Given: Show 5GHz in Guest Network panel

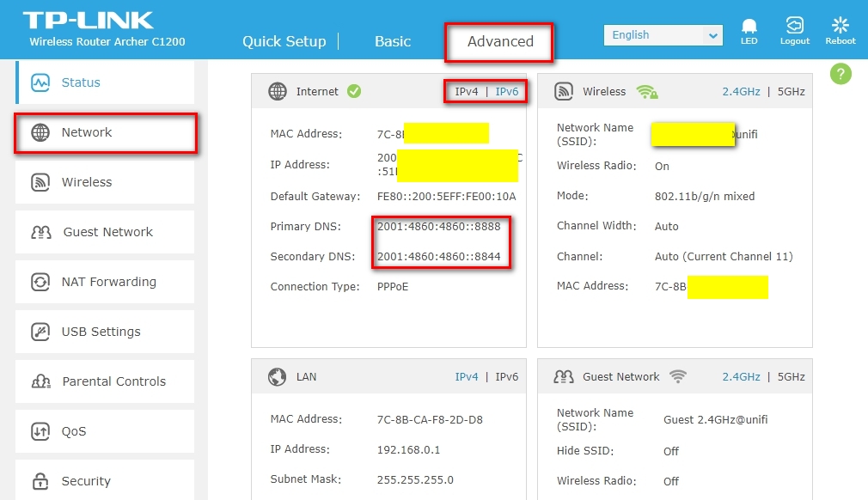Looking at the screenshot, I should pyautogui.click(x=791, y=376).
